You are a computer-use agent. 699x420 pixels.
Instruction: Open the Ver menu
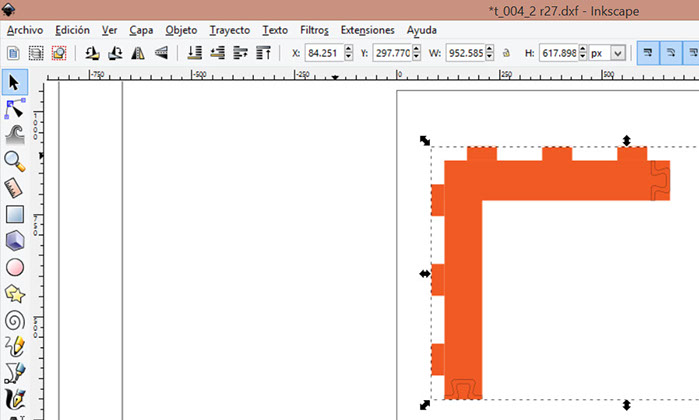109,30
